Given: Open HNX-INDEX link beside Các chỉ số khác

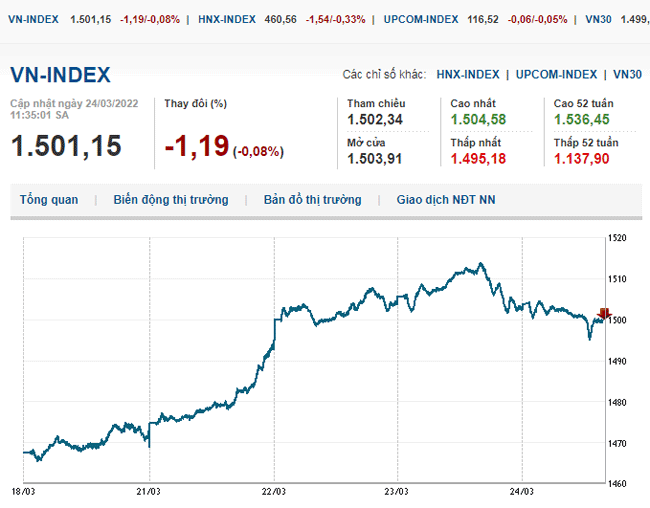Looking at the screenshot, I should pos(468,75).
